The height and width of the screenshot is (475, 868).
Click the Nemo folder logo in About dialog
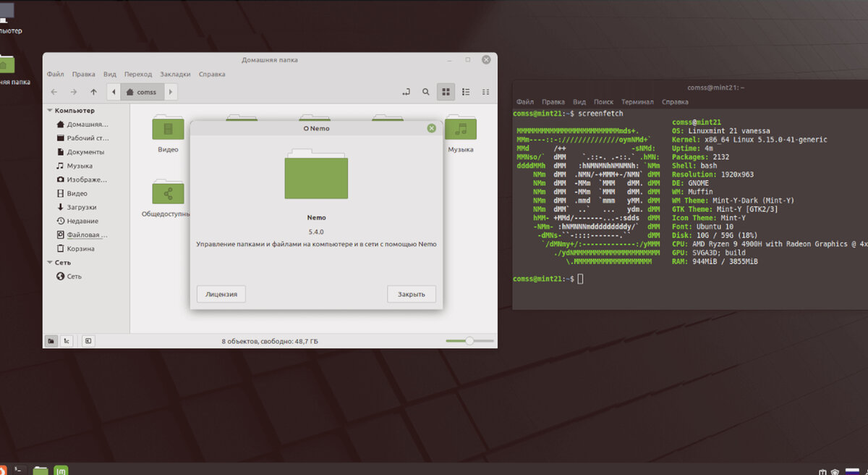click(316, 174)
